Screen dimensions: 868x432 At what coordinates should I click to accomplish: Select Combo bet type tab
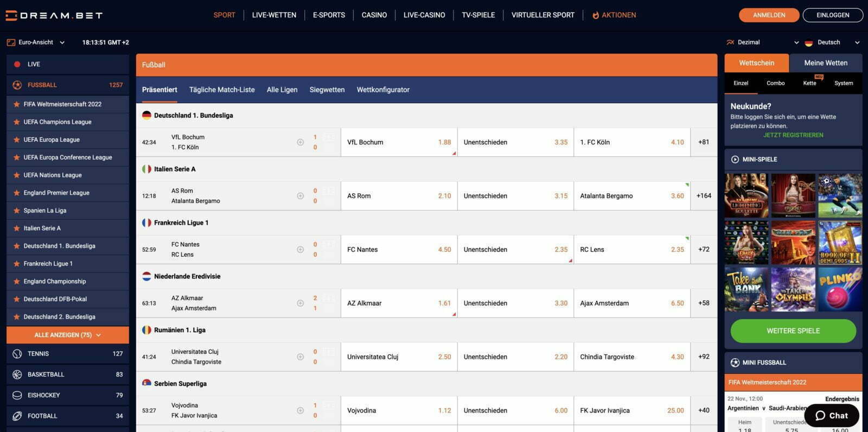(776, 83)
